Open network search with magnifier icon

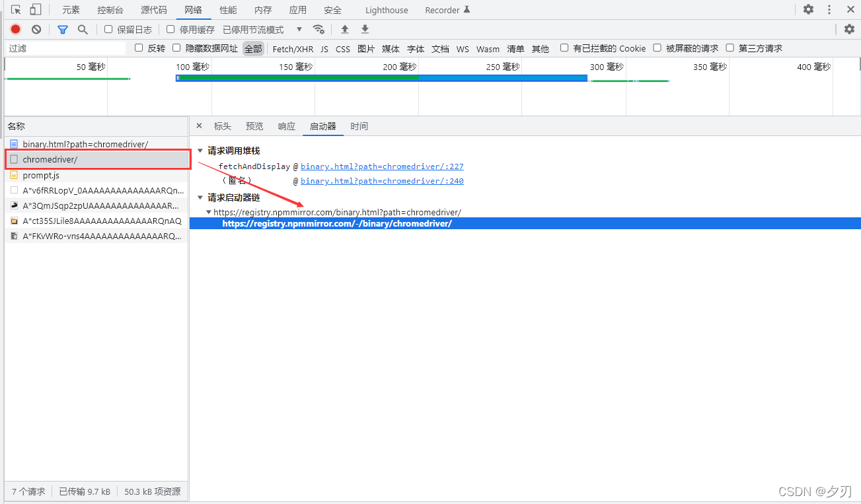coord(83,30)
